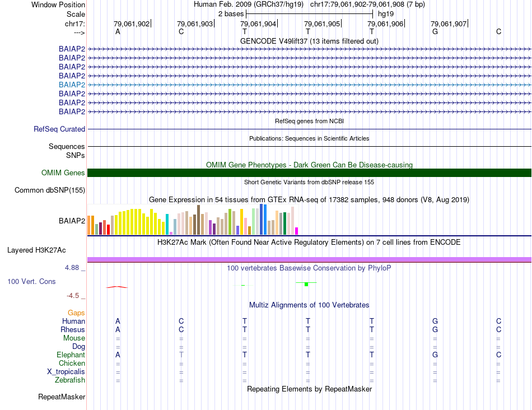Open the RefSeq genes from NCBI title
The height and width of the screenshot is (410, 532).
click(x=309, y=121)
